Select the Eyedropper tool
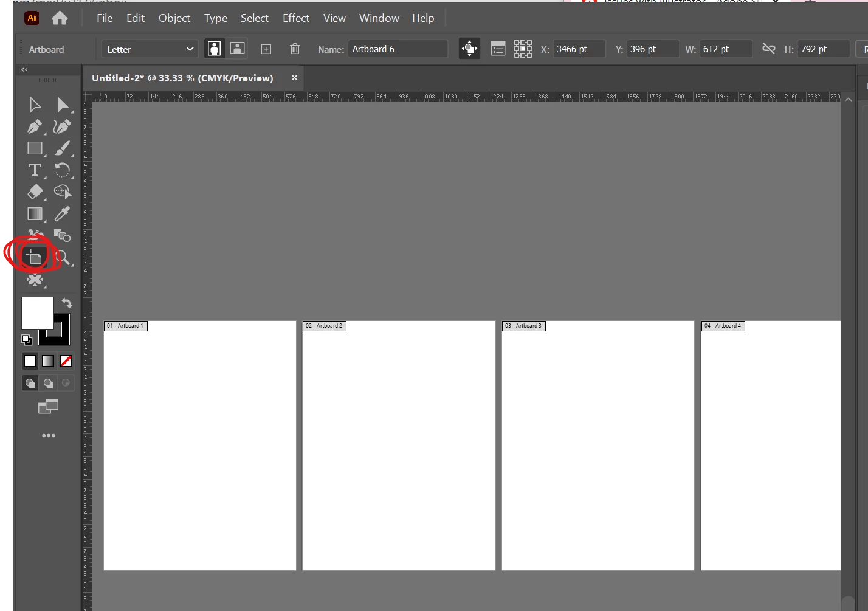 coord(62,214)
